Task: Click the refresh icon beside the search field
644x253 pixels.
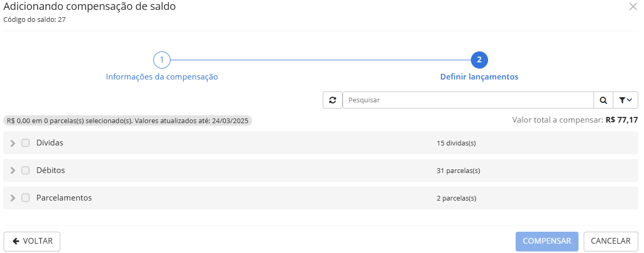Action: [333, 100]
